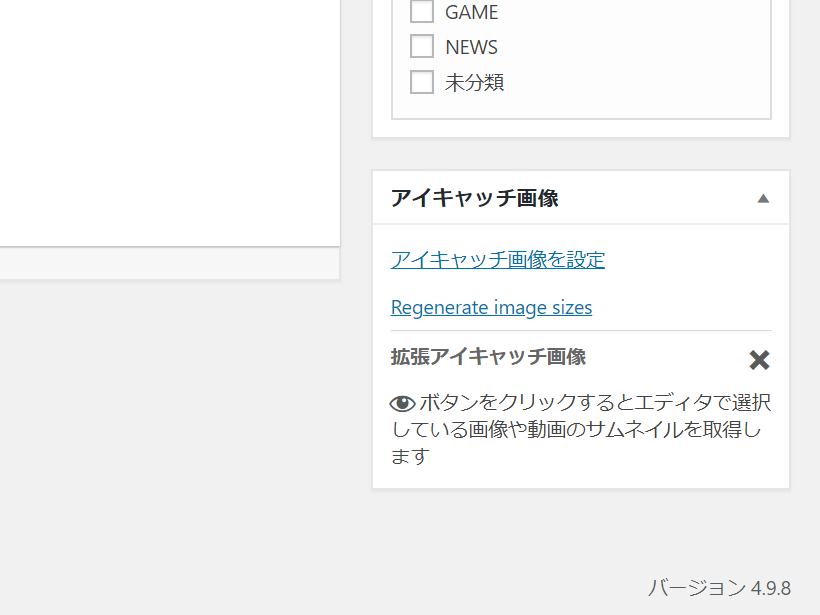Click the 拡張アイキャッチ画像 heading text
820x615 pixels.
click(488, 357)
